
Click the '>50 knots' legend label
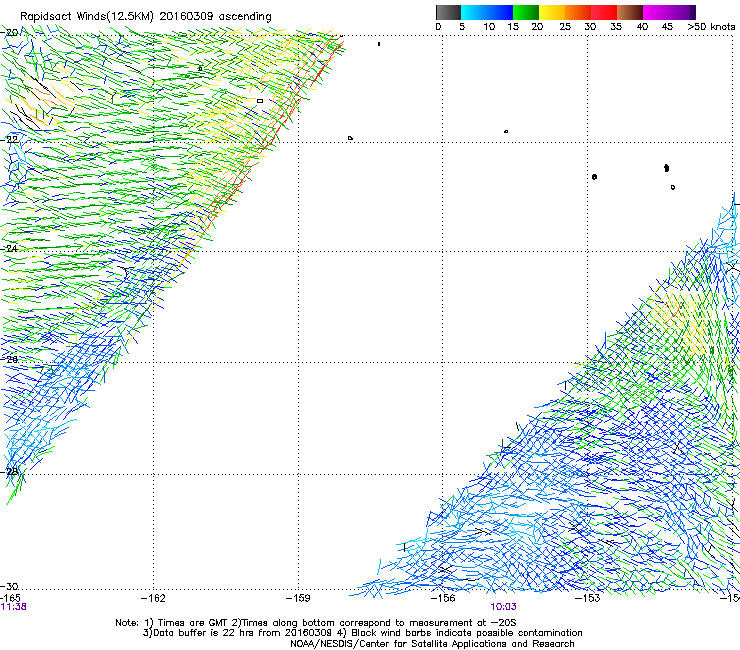(711, 27)
